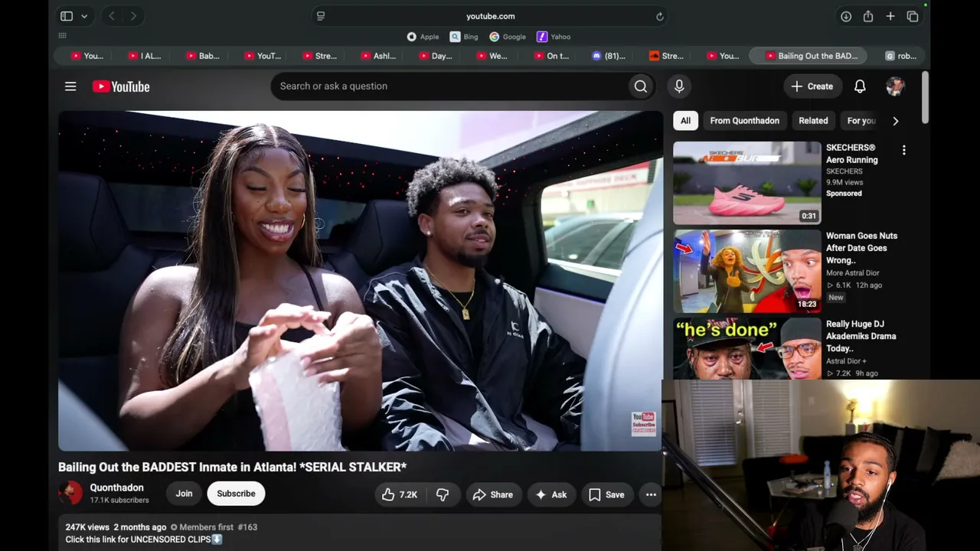
Task: Open the SKECHERS Aero Running ad thumbnail
Action: 747,183
